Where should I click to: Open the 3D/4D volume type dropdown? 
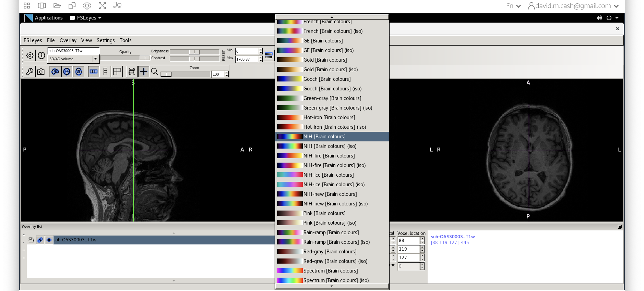click(x=73, y=59)
